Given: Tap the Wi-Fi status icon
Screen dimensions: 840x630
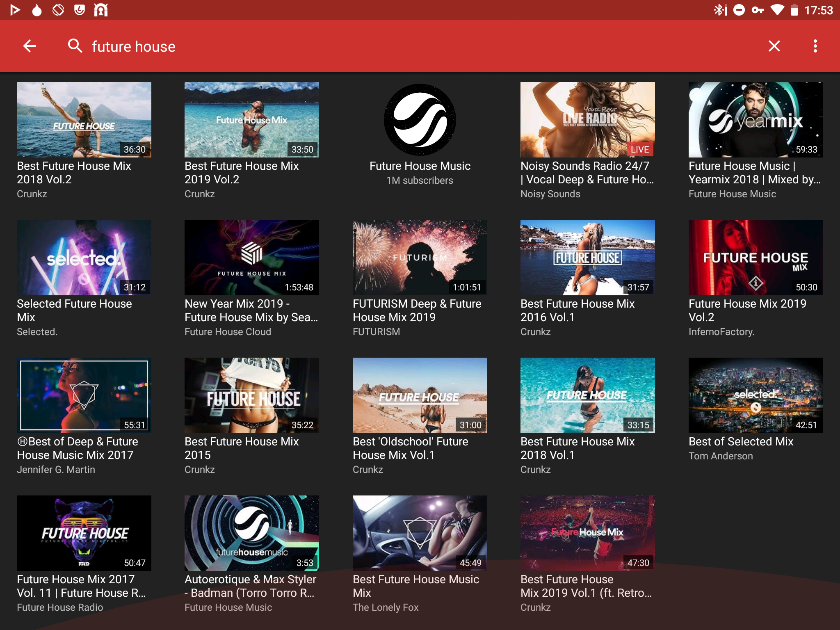Looking at the screenshot, I should (x=777, y=10).
